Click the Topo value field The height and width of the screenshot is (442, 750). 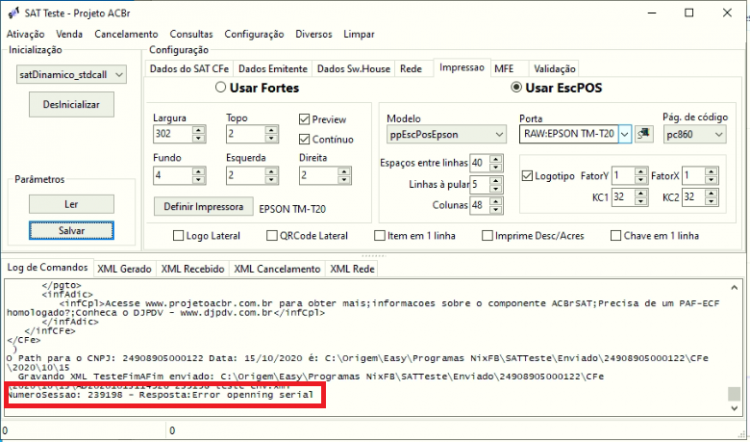[x=245, y=134]
